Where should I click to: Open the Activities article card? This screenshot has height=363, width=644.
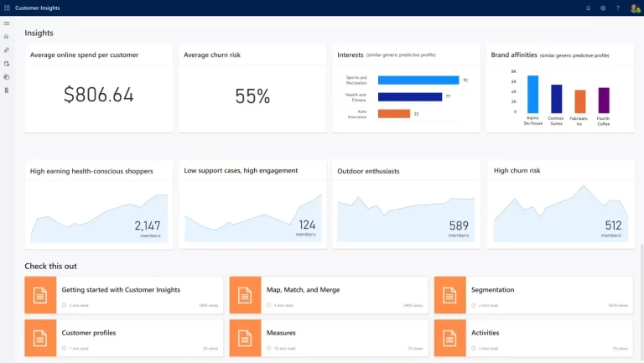click(x=485, y=333)
